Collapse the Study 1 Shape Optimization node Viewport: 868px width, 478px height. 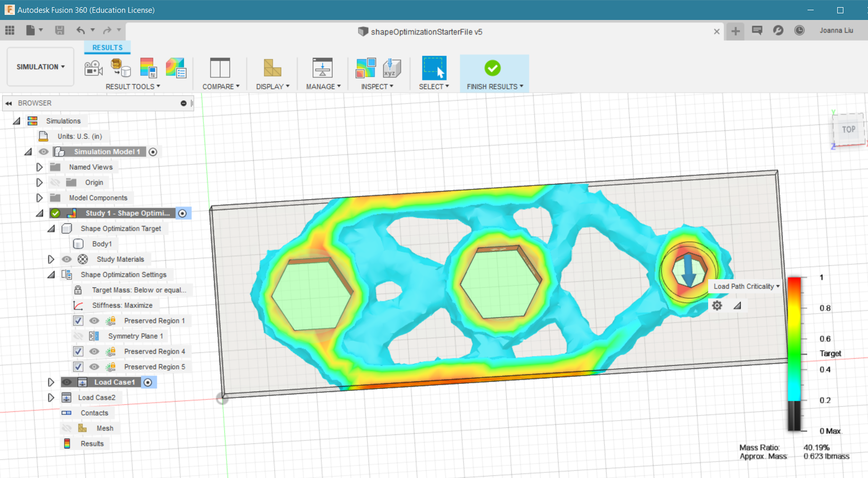(x=39, y=214)
